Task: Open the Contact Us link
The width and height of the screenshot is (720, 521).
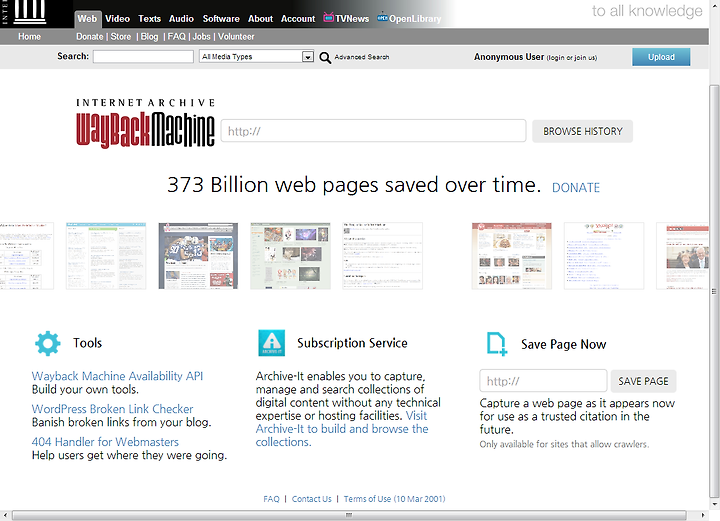Action: pyautogui.click(x=311, y=499)
